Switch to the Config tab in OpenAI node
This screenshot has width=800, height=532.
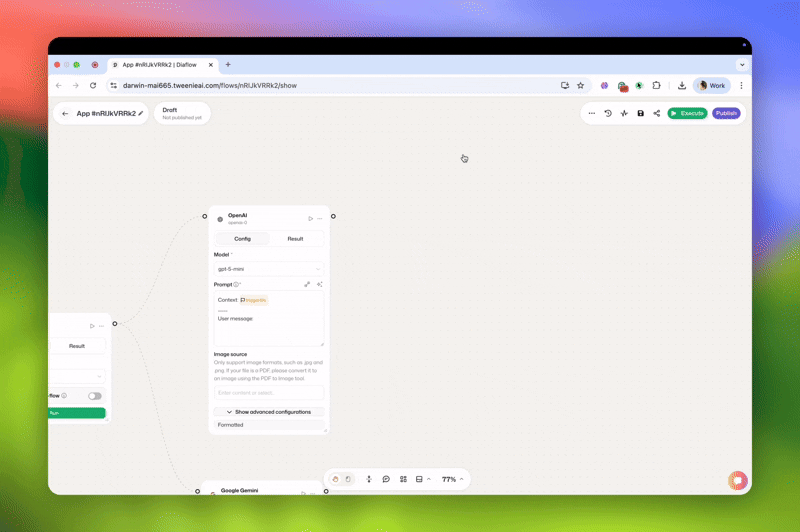click(x=242, y=239)
